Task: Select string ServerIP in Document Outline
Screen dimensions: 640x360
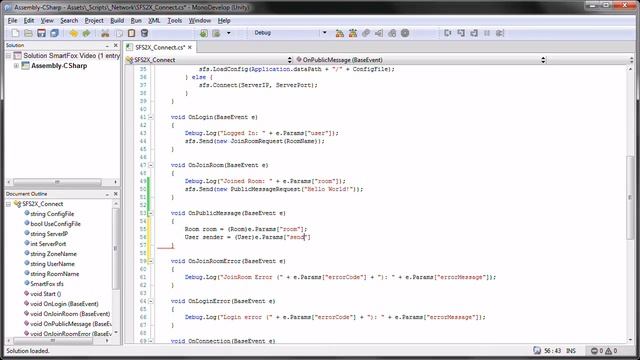Action: click(x=49, y=234)
